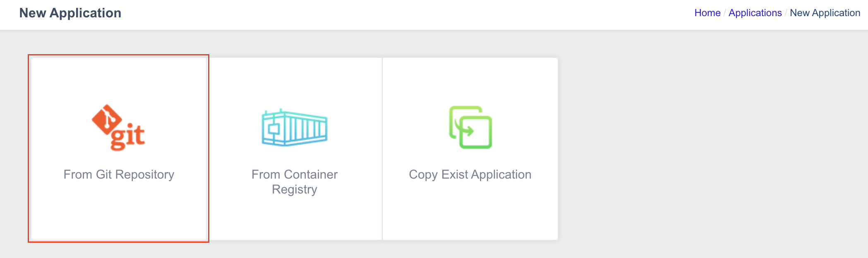This screenshot has width=868, height=258.
Task: Pick the Copy Exist Application card
Action: click(470, 149)
